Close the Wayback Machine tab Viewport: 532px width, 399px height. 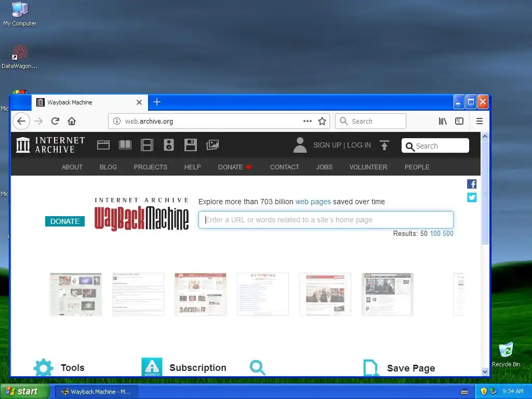point(139,102)
